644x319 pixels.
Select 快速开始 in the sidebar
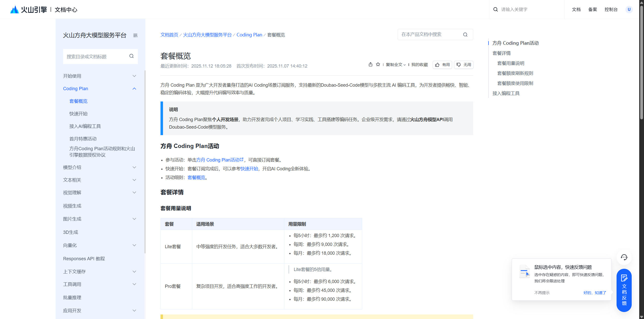click(x=78, y=114)
